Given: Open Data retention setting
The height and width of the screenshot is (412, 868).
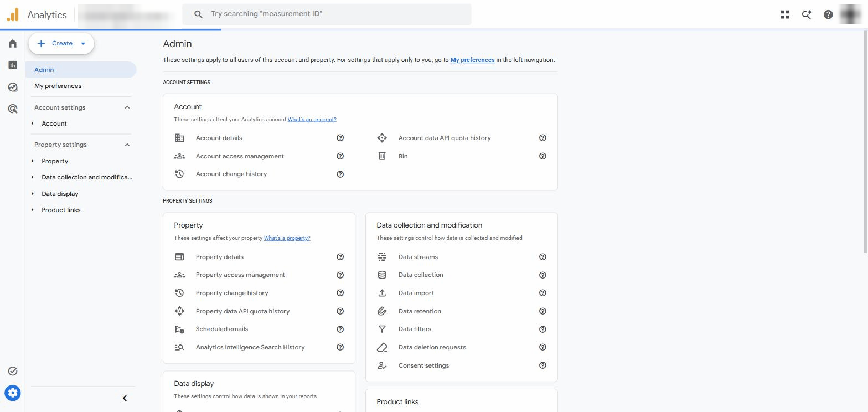Looking at the screenshot, I should 420,311.
